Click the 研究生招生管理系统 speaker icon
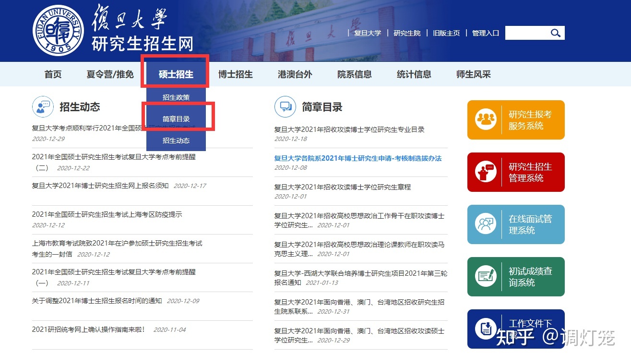Screen dimensions: 631x364 pos(485,172)
